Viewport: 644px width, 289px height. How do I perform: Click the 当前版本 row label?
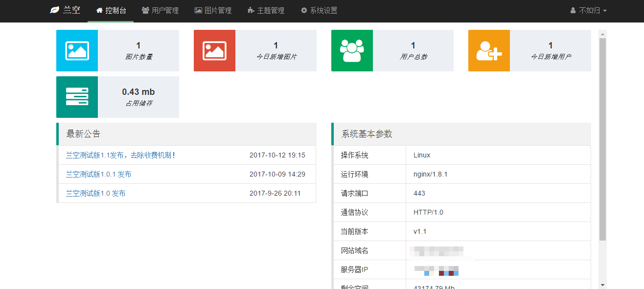tap(354, 231)
